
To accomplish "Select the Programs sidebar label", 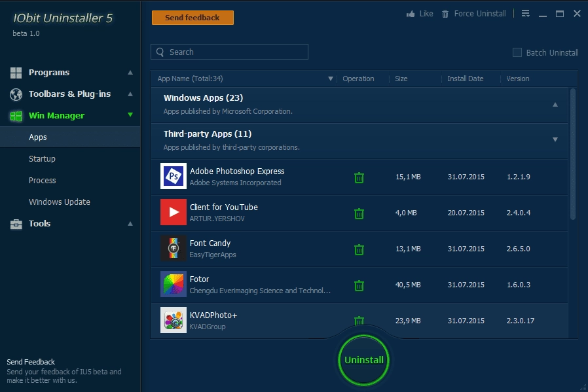I will (x=49, y=73).
